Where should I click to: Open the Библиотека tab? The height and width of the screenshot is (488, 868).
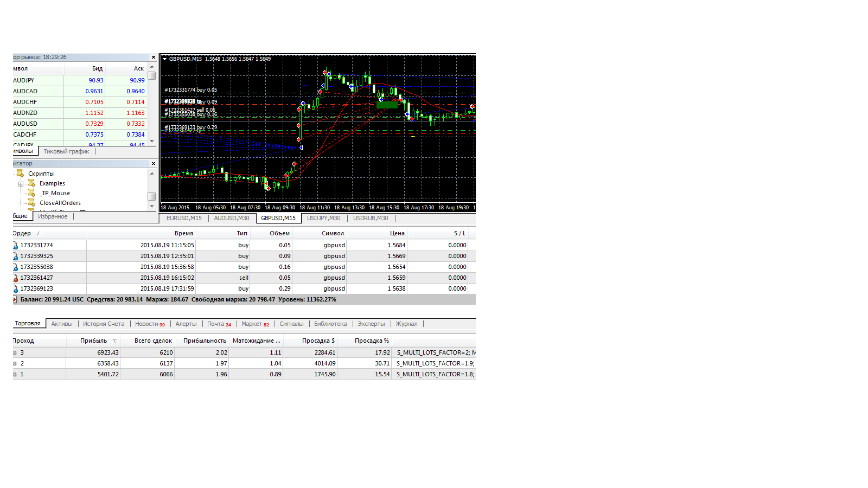pos(330,324)
